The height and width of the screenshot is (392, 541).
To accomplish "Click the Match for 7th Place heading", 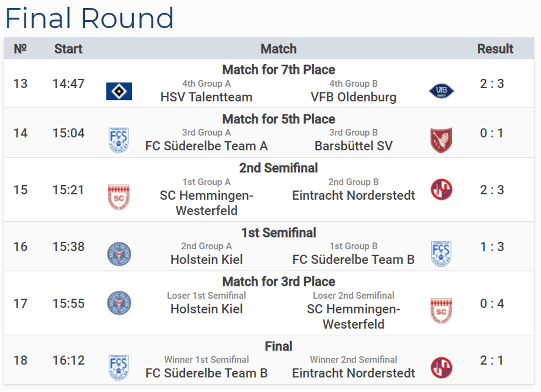I will tap(278, 70).
